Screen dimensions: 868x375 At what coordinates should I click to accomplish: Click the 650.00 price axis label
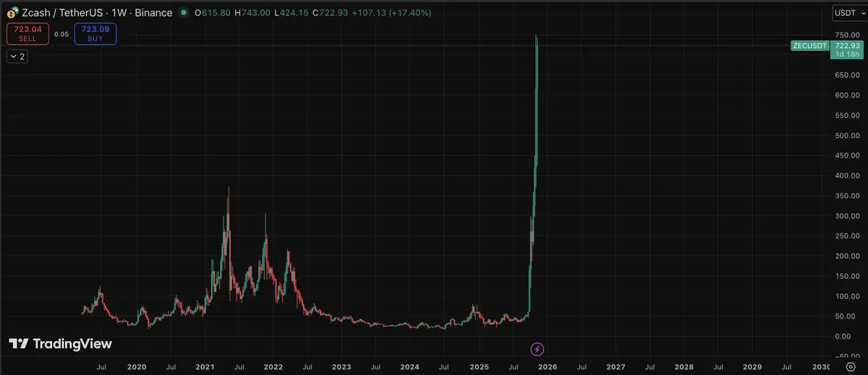coord(846,75)
